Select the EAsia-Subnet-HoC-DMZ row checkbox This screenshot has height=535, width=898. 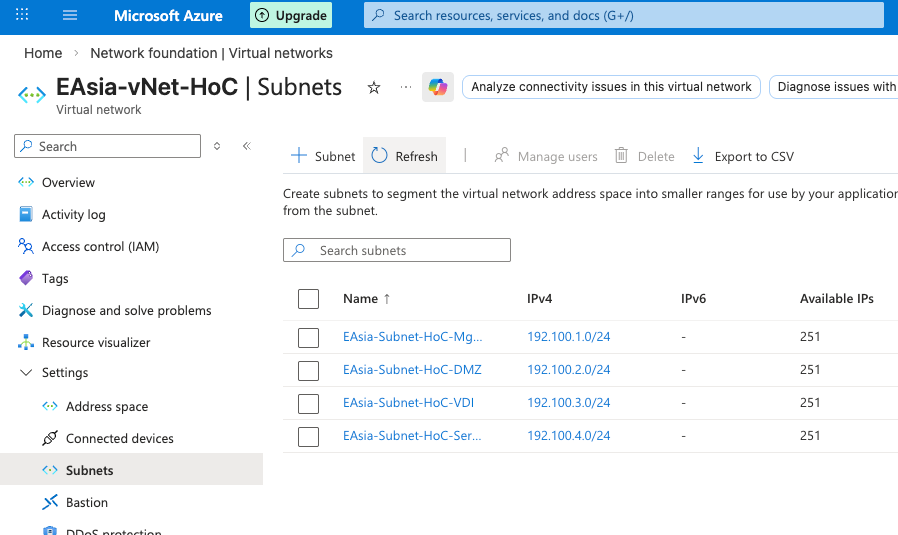[308, 370]
